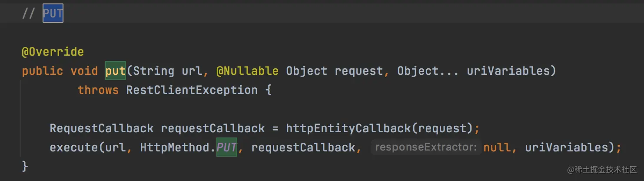Click uriVariables argument in execute call

point(566,147)
